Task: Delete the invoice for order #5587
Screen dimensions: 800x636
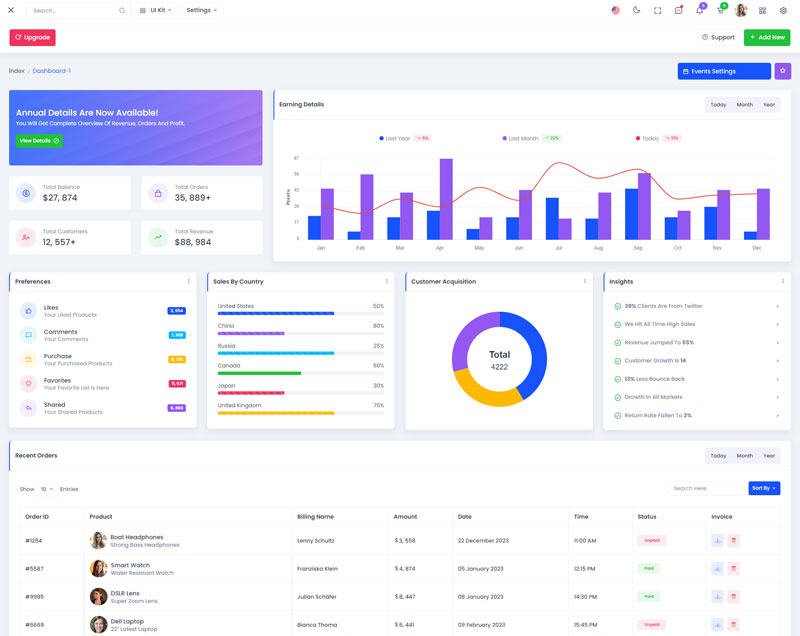Action: pyautogui.click(x=733, y=568)
